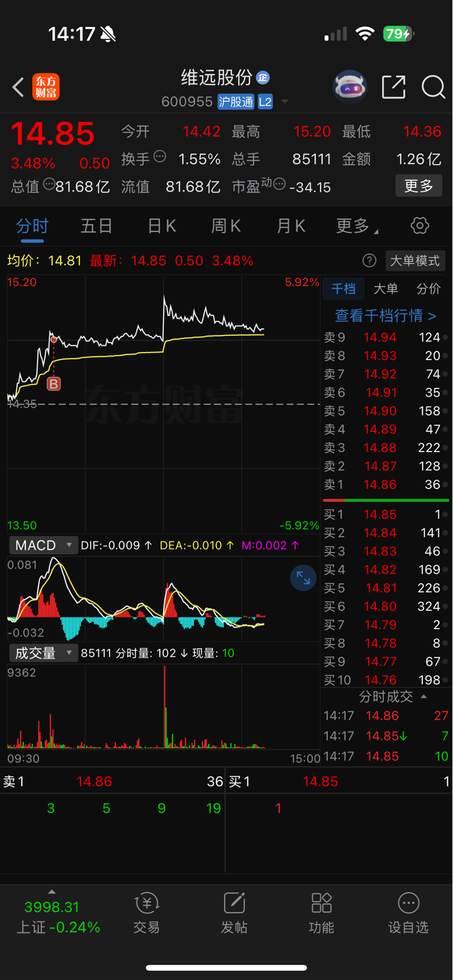Collapse 分时成交 section triangle
This screenshot has width=453, height=980.
point(424,696)
